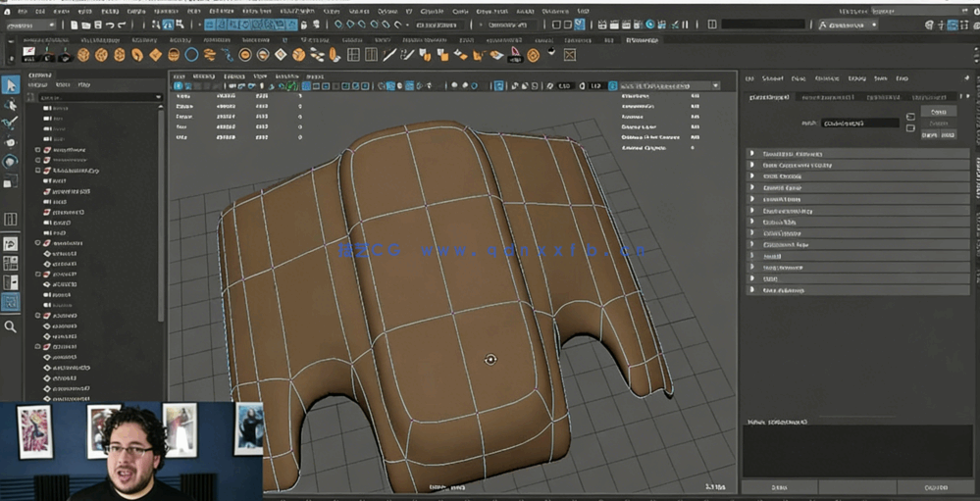Screen dimensions: 980x501
Task: Select the arrow Select tool in toolbox
Action: point(11,85)
